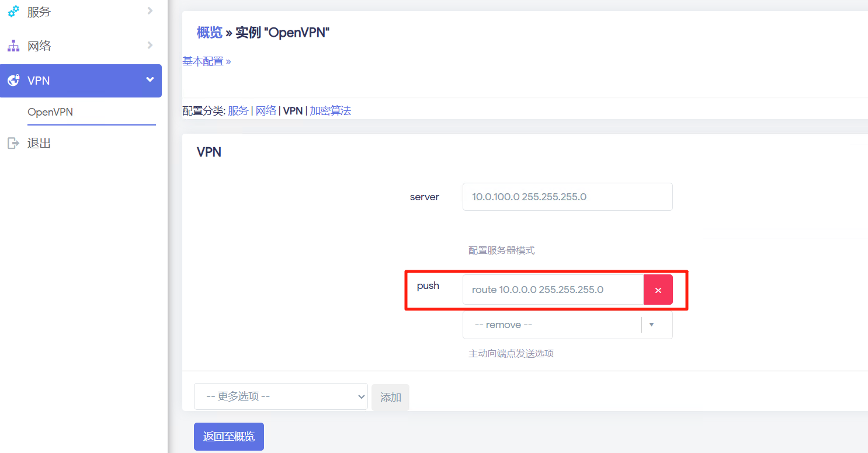Select OpenVPN in the sidebar submenu
Viewport: 868px width, 453px height.
(x=50, y=112)
